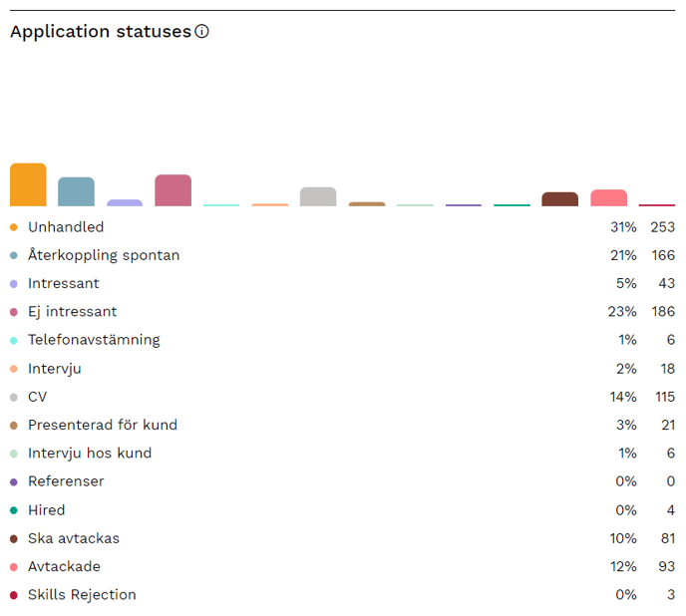
Task: Select the coral Avtackade chart bar
Action: (608, 198)
